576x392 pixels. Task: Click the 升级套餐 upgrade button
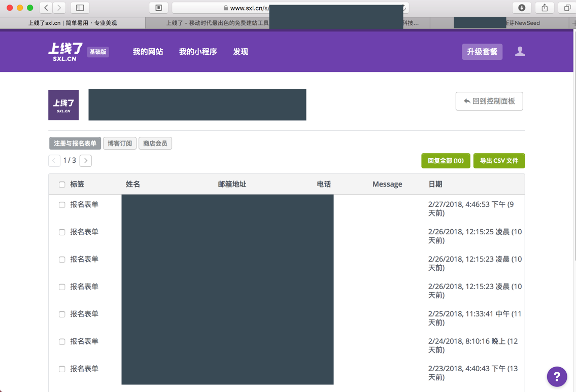coord(482,52)
